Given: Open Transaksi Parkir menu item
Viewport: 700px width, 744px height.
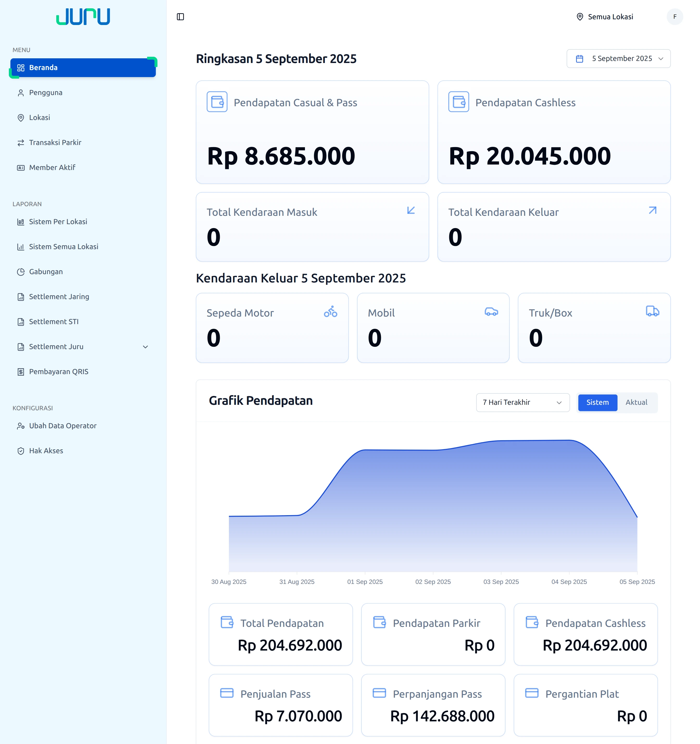Looking at the screenshot, I should (x=83, y=143).
